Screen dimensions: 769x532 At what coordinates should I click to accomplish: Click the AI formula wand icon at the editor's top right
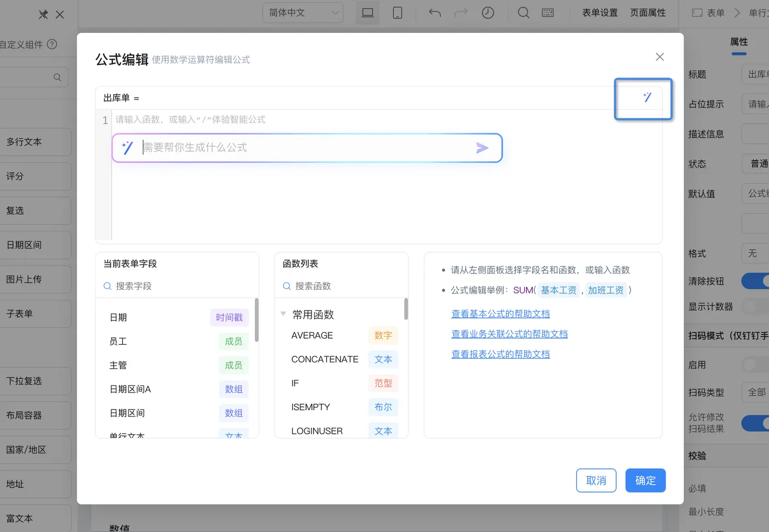647,98
